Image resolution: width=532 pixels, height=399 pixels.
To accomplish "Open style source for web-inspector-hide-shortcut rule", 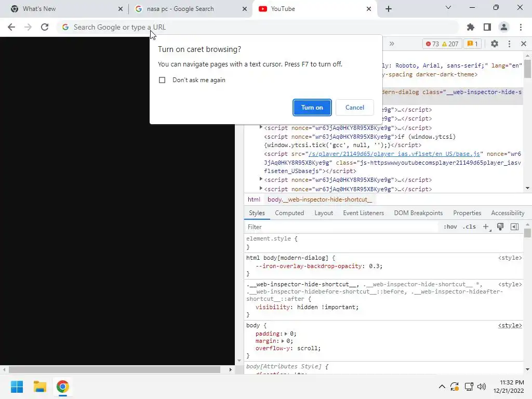I will coord(510,284).
